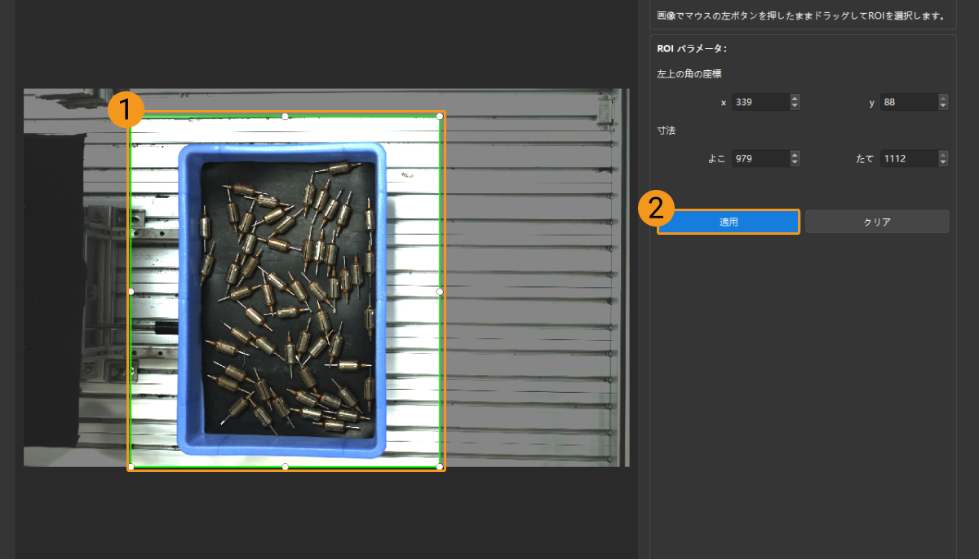Image resolution: width=979 pixels, height=560 pixels.
Task: Click the よこ width field showing 979
Action: [x=760, y=159]
